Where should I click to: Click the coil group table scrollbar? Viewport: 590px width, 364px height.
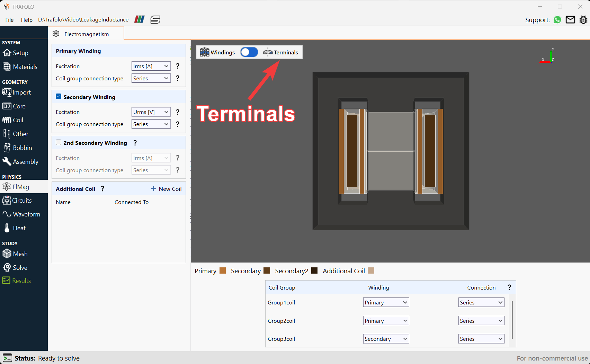pos(512,320)
